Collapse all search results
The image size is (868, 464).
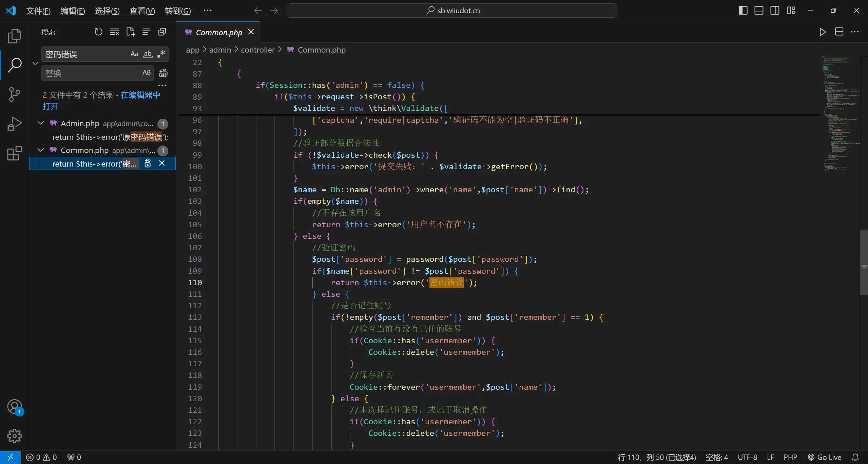(162, 32)
